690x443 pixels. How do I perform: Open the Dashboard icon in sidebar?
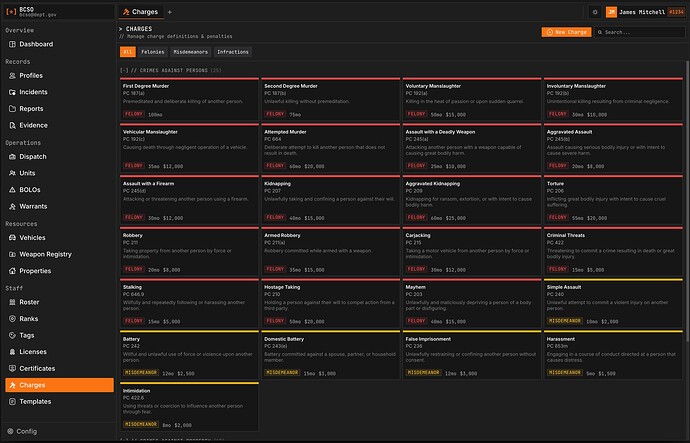pyautogui.click(x=12, y=44)
